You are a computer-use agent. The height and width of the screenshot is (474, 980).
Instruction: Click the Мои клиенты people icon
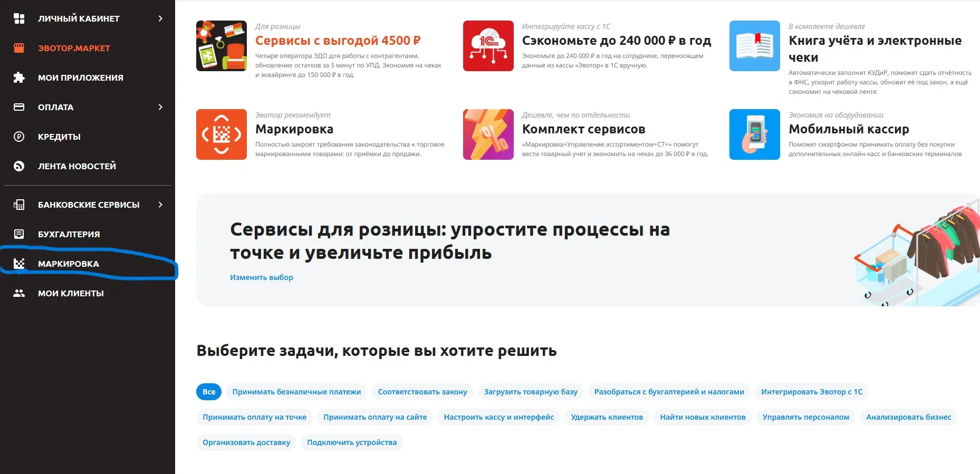pos(19,293)
